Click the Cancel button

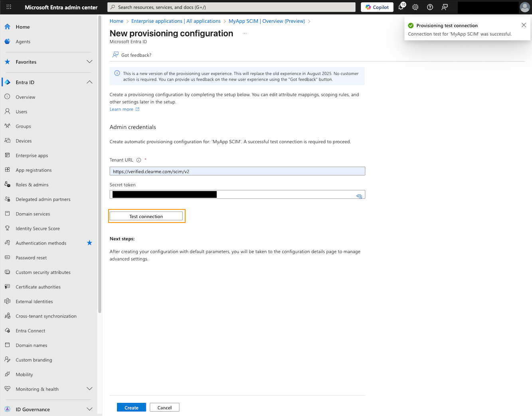(164, 407)
